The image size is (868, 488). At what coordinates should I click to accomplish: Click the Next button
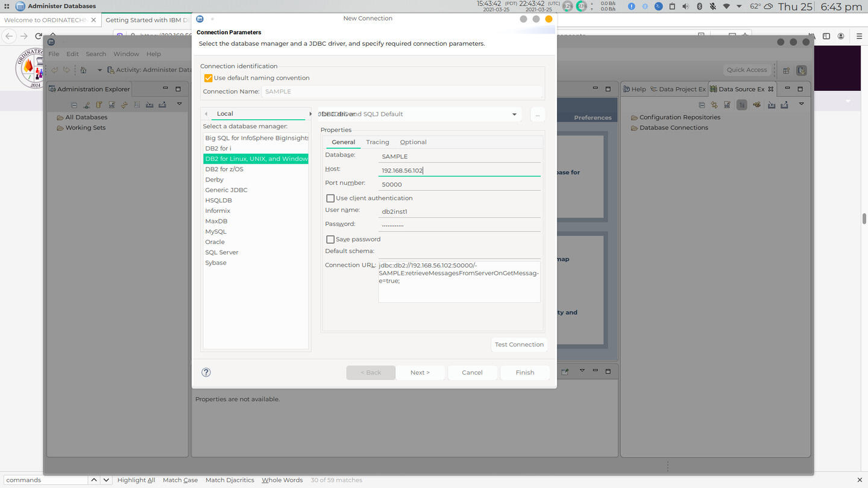point(420,372)
